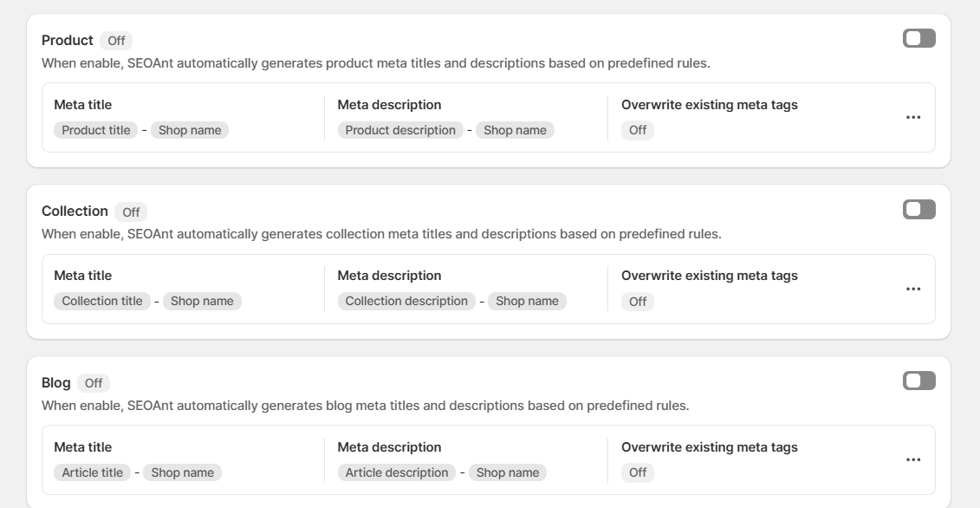Click the Product title meta tag chip
980x508 pixels.
(96, 130)
